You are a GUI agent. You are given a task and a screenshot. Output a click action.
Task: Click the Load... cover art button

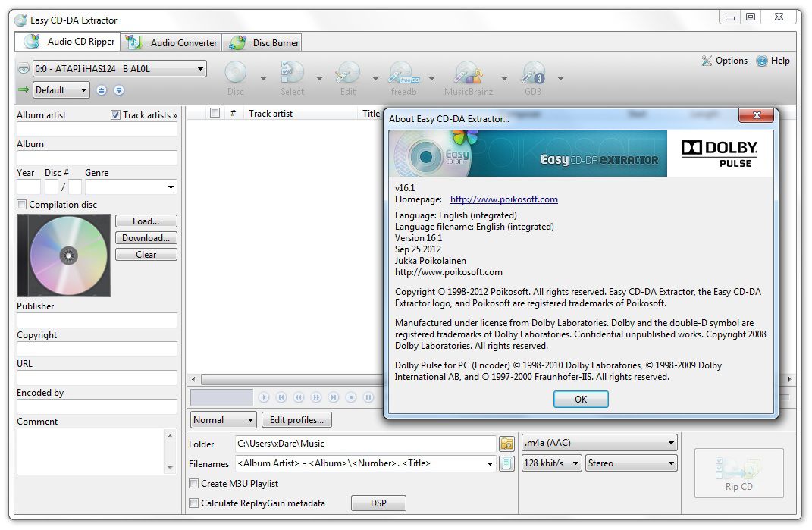click(146, 221)
